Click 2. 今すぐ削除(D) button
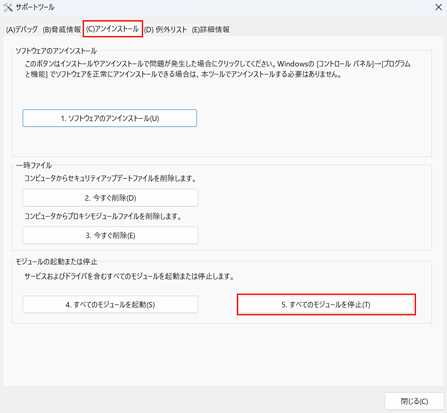Viewport: 447px width, 413px height. tap(110, 198)
